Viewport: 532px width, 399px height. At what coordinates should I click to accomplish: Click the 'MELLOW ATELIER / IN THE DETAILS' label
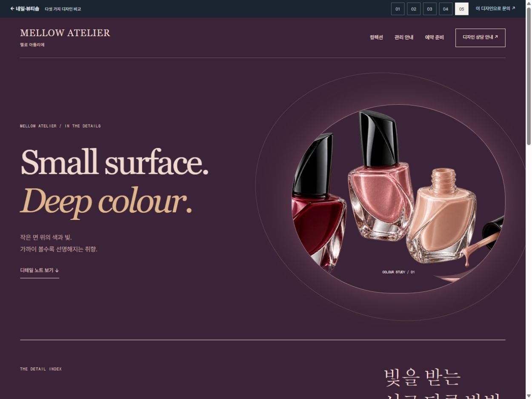click(60, 126)
